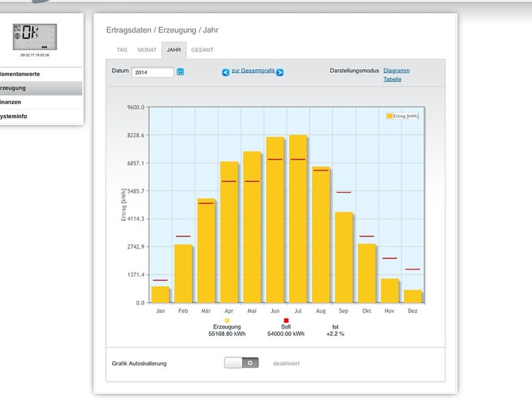Image resolution: width=532 pixels, height=399 pixels.
Task: Switch to the TAG tab
Action: 122,50
